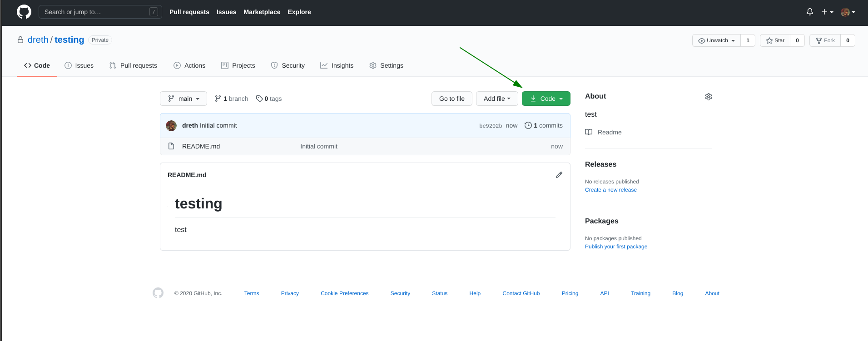Star the testing repository
Screen dimensions: 868x341
[x=775, y=40]
